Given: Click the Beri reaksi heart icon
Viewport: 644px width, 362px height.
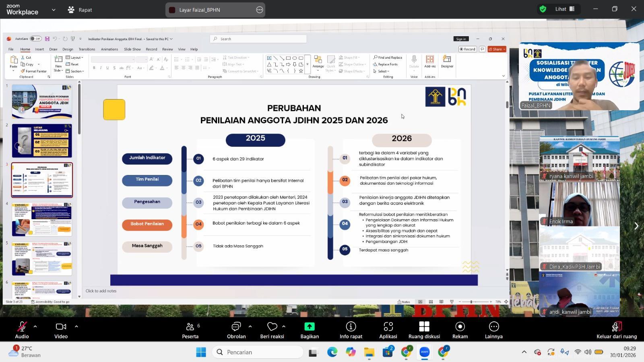Looking at the screenshot, I should tap(272, 326).
